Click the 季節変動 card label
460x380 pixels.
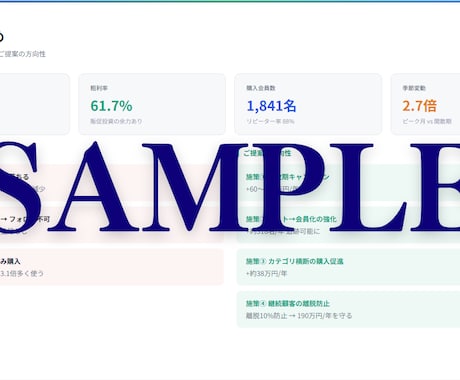coord(414,88)
